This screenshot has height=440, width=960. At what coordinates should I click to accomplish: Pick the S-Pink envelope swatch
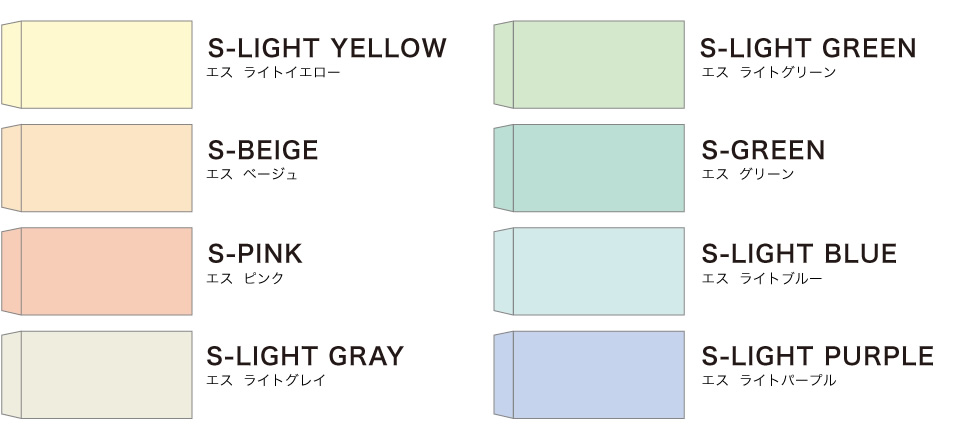click(98, 270)
